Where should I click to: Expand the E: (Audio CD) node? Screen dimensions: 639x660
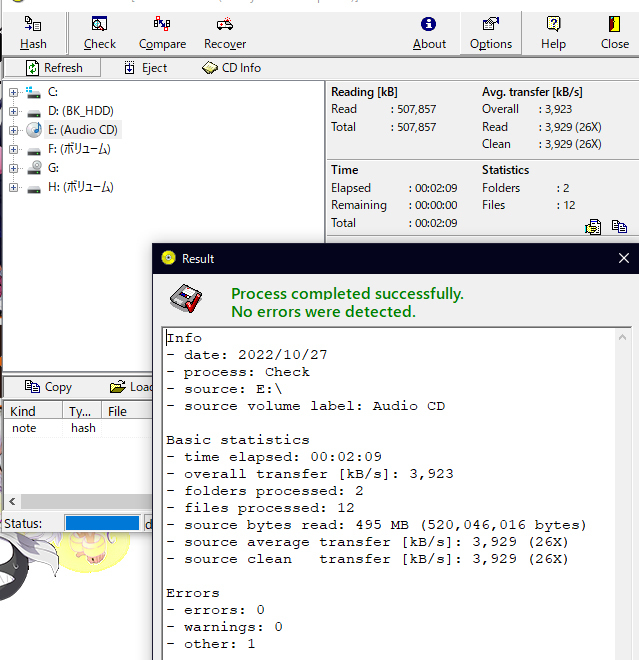tap(14, 130)
